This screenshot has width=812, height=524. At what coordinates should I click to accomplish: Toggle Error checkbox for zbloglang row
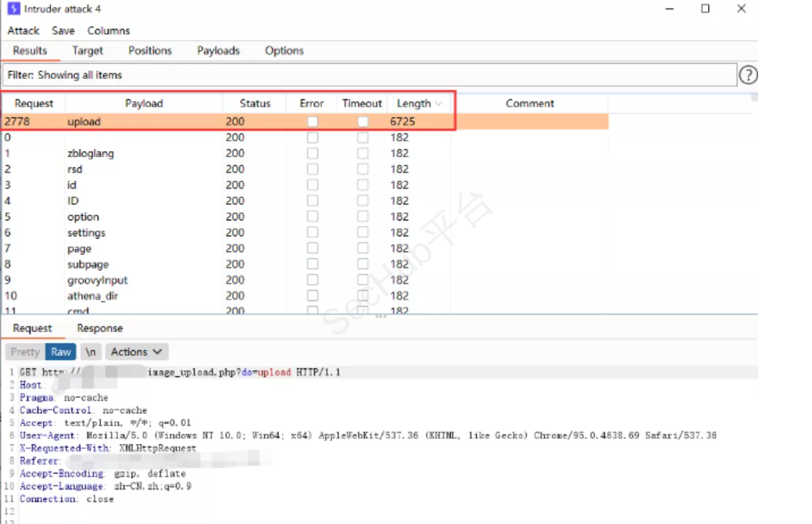[x=313, y=153]
